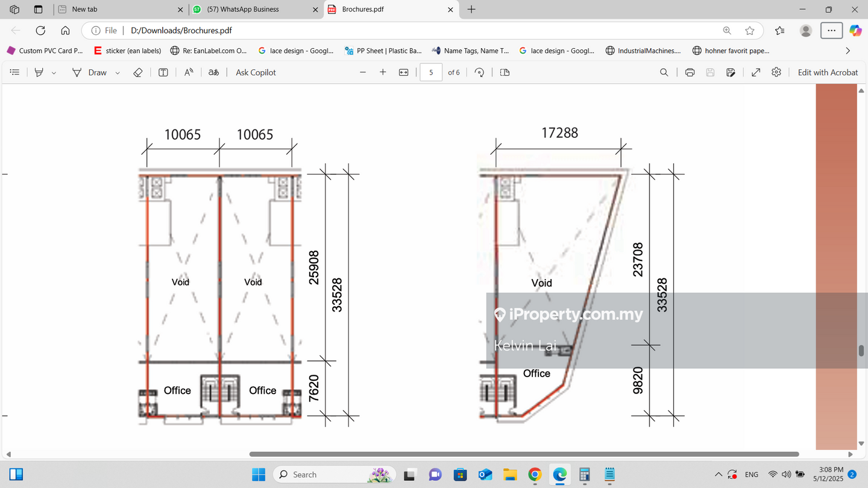Open PDF viewer settings gear

(776, 72)
